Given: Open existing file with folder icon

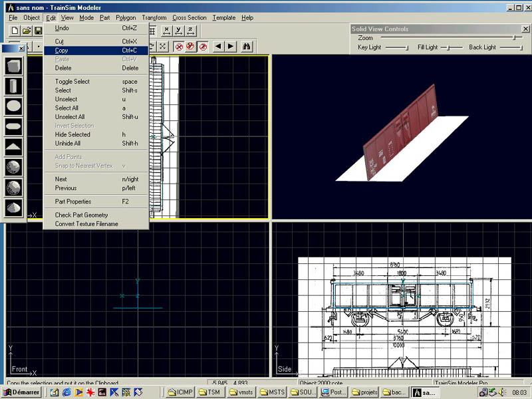Looking at the screenshot, I should 27,31.
